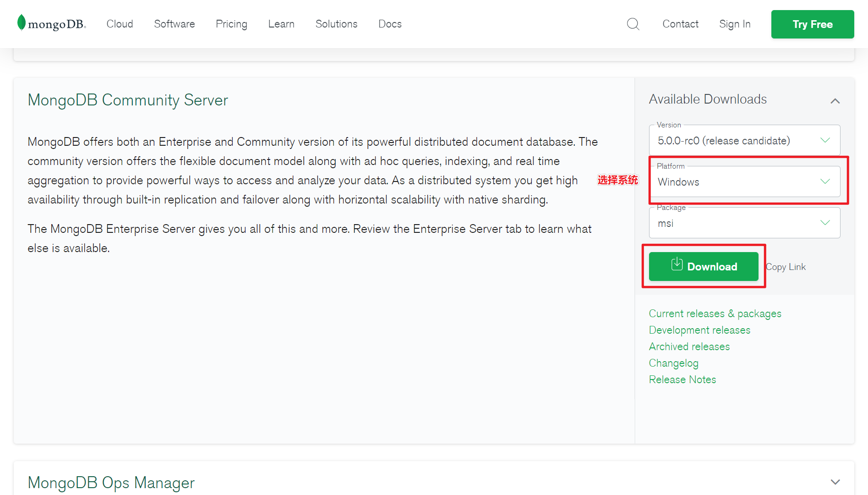Viewport: 868px width, 495px height.
Task: Open the Learn menu
Action: pyautogui.click(x=281, y=24)
